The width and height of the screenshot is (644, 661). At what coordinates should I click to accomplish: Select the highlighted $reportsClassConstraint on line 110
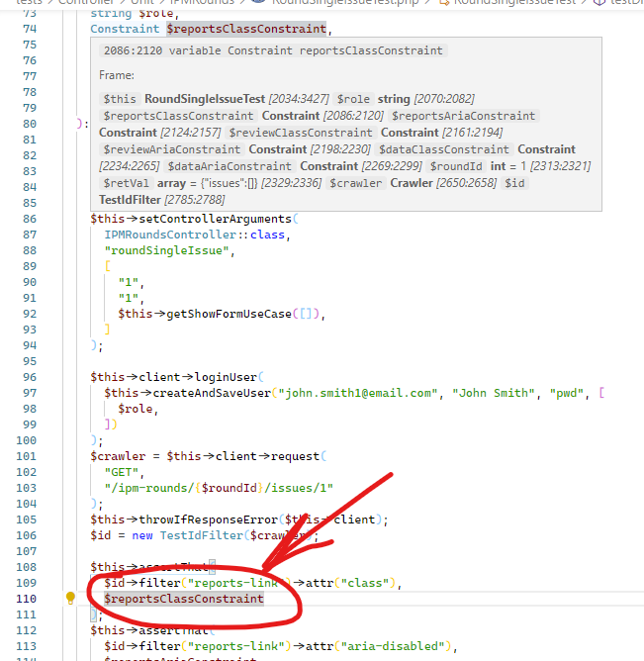[x=184, y=599]
